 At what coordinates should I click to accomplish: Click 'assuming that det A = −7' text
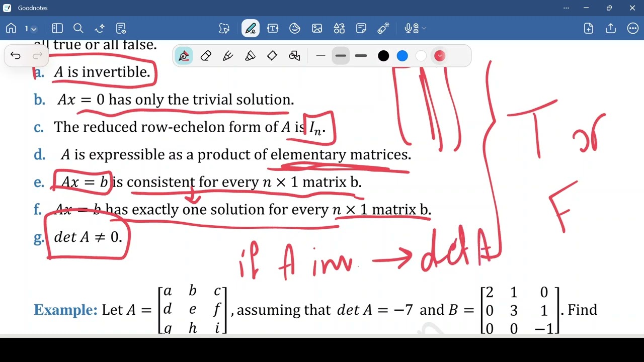pos(325,310)
